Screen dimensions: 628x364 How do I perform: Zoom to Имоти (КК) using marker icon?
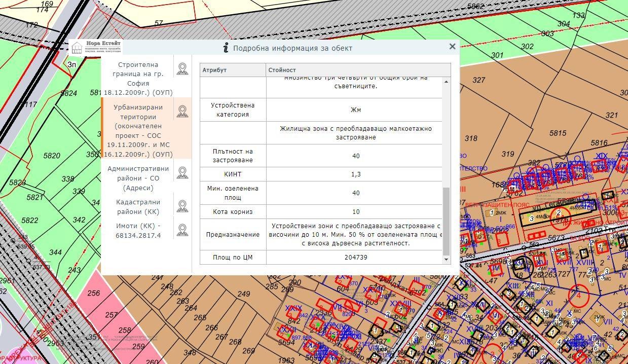click(182, 230)
